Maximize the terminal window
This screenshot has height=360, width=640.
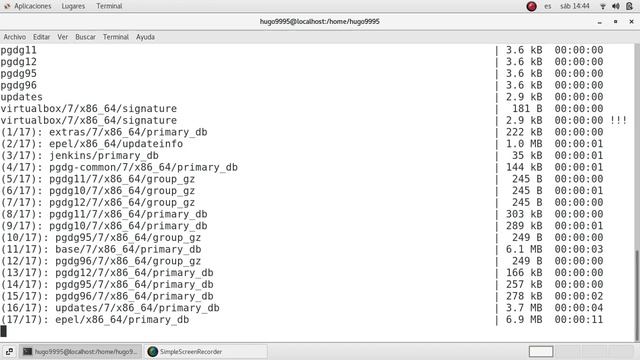[x=616, y=22]
